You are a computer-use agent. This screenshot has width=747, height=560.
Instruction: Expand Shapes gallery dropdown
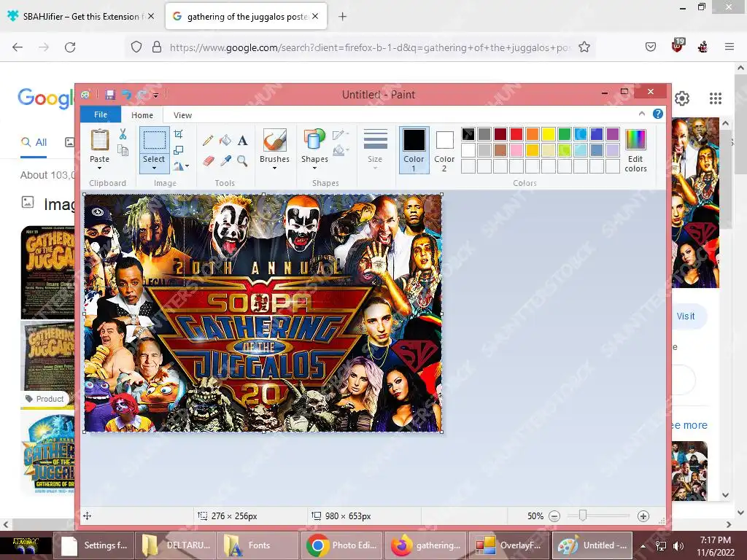[314, 168]
